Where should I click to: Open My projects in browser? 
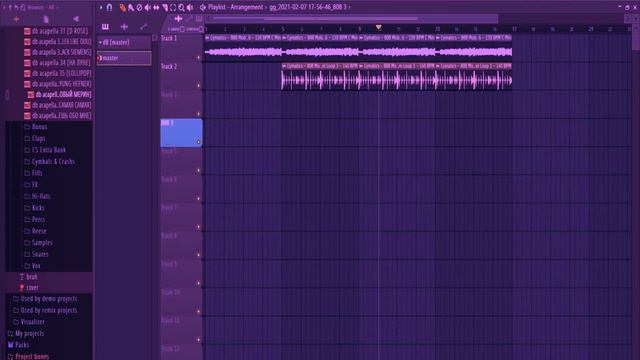click(26, 333)
